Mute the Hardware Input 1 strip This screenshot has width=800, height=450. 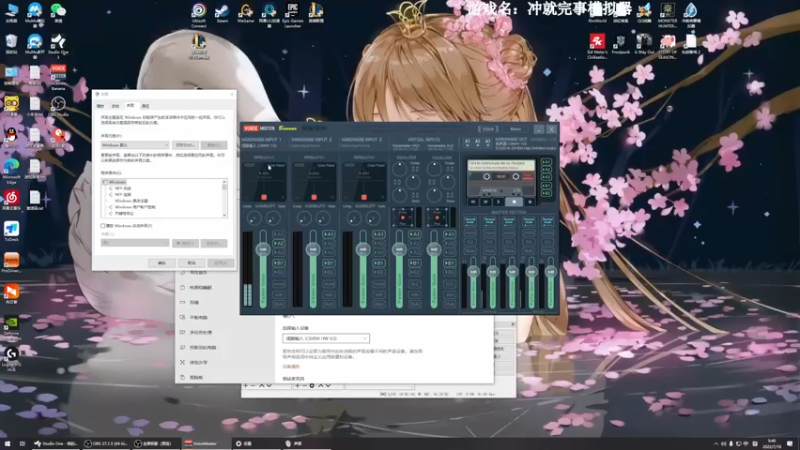279,304
